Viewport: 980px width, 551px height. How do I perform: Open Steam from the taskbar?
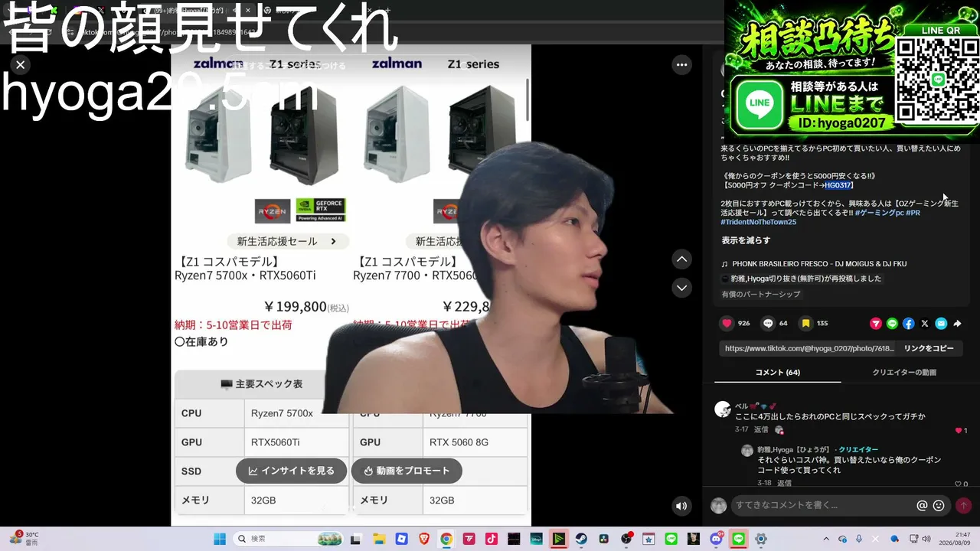[582, 539]
